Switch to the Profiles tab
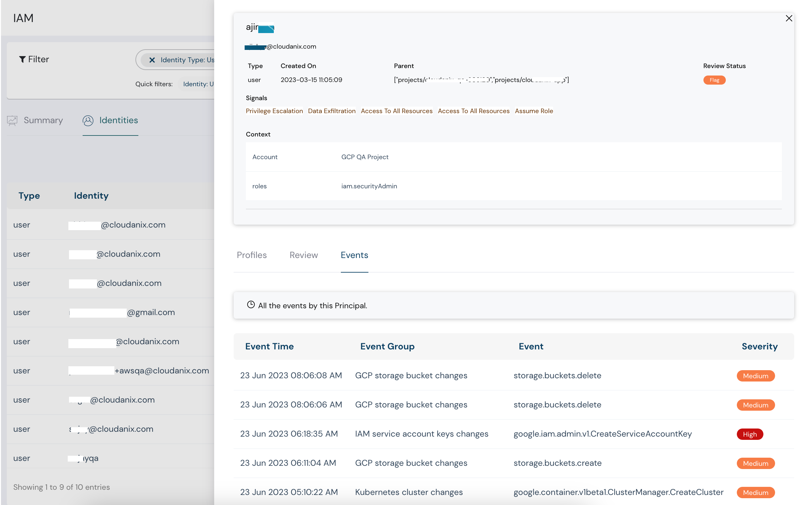This screenshot has width=812, height=505. 252,255
